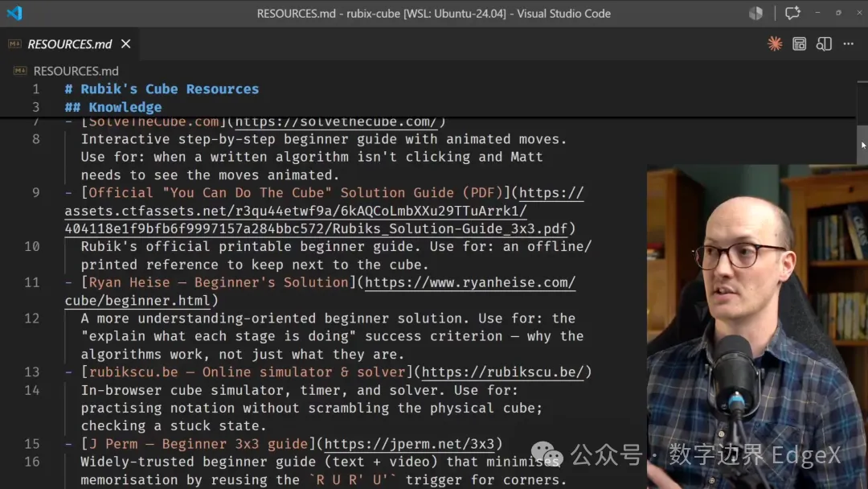Click text "Rubik's official printable beginner guide"
Screen dimensions: 868x489
pyautogui.click(x=248, y=246)
